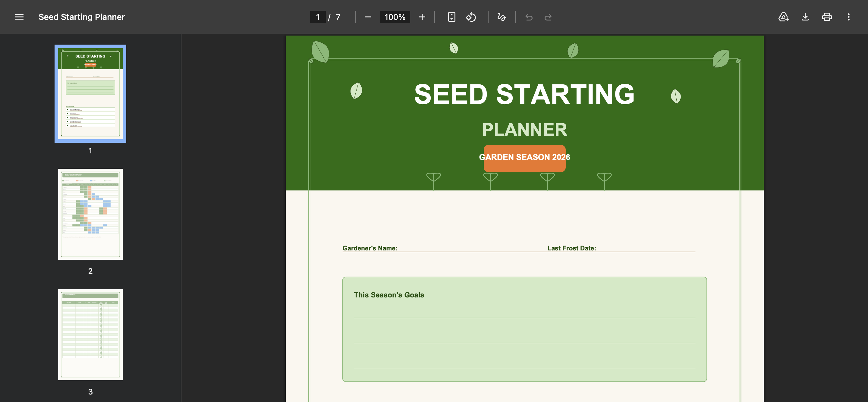Click the fit to page icon
Image resolution: width=868 pixels, height=402 pixels.
pyautogui.click(x=451, y=17)
